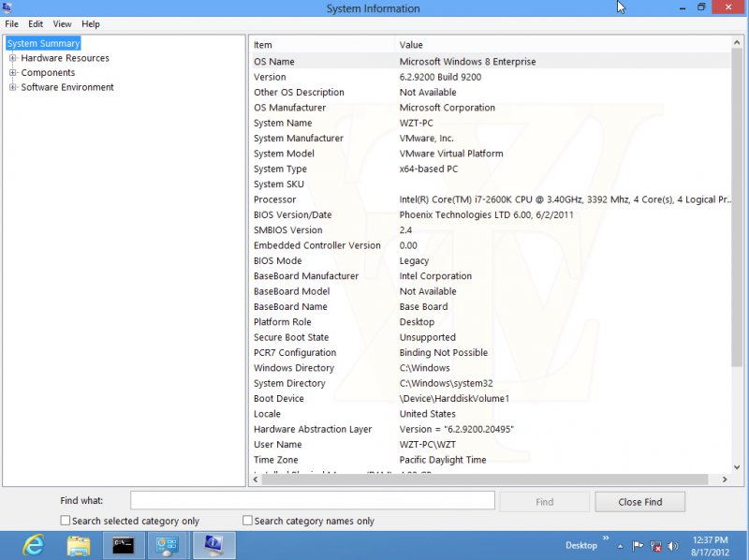Screen dimensions: 749x560
Task: Enable Search selected category only checkbox
Action: tap(66, 521)
